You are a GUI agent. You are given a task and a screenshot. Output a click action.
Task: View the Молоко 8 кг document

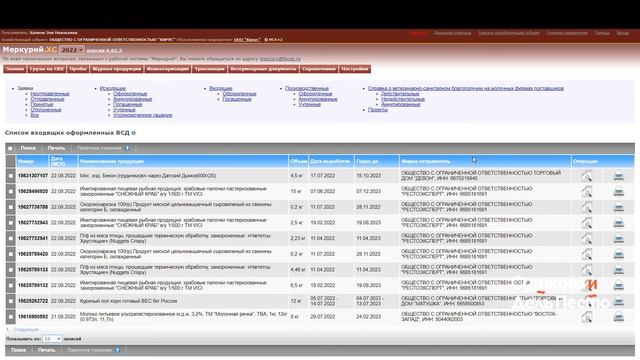click(587, 317)
